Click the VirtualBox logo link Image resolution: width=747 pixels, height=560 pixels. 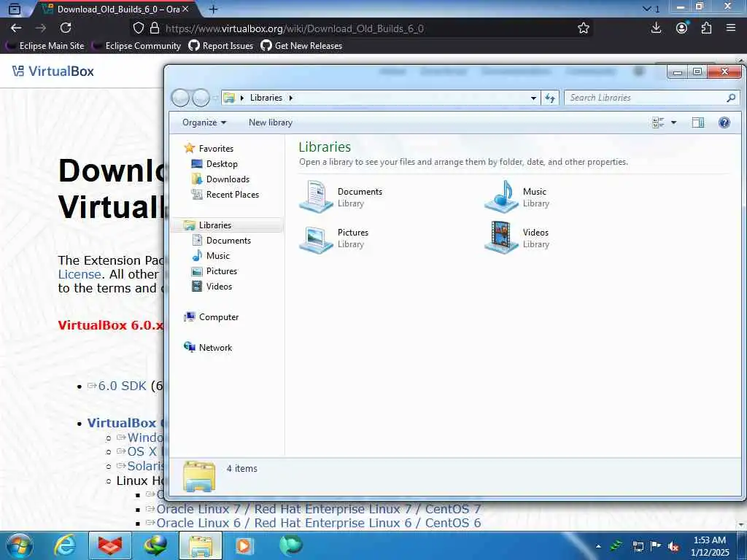point(53,71)
